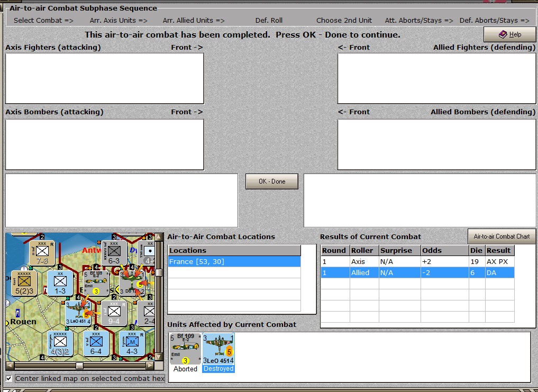The image size is (538, 392).
Task: Click the blue 4-3 mechanized corps counter
Action: tap(132, 343)
